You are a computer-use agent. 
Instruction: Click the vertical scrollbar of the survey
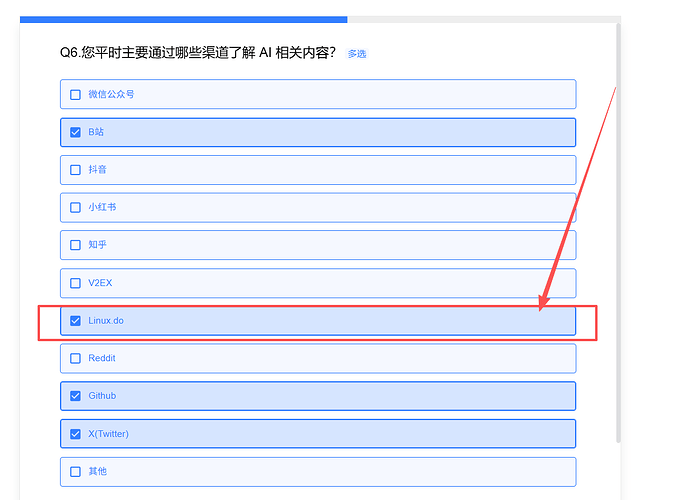(618, 233)
